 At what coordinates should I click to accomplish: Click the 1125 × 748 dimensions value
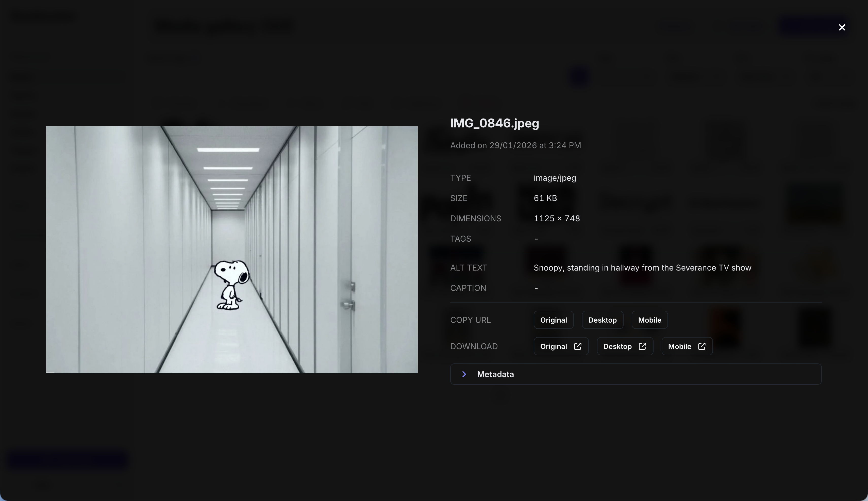(x=556, y=219)
